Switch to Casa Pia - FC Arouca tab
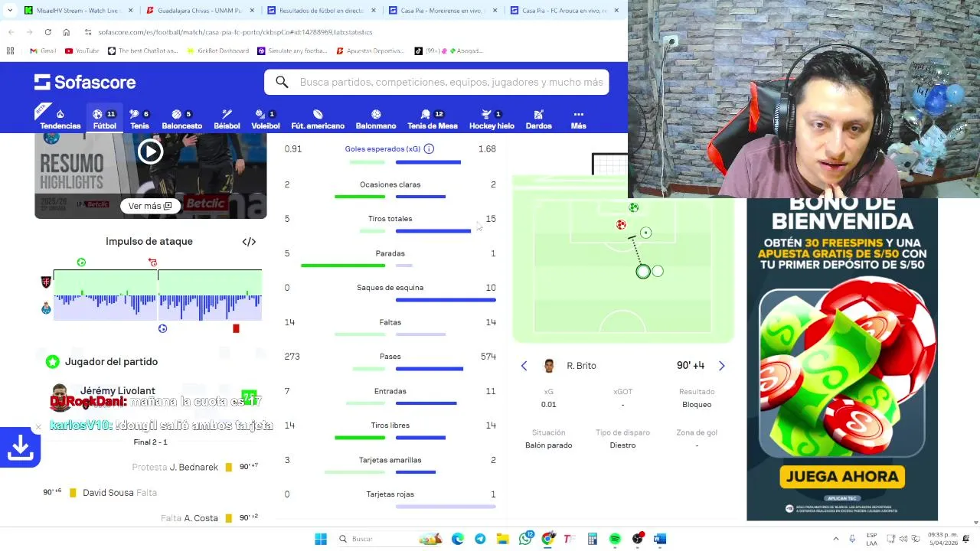Image resolution: width=980 pixels, height=551 pixels. click(564, 11)
